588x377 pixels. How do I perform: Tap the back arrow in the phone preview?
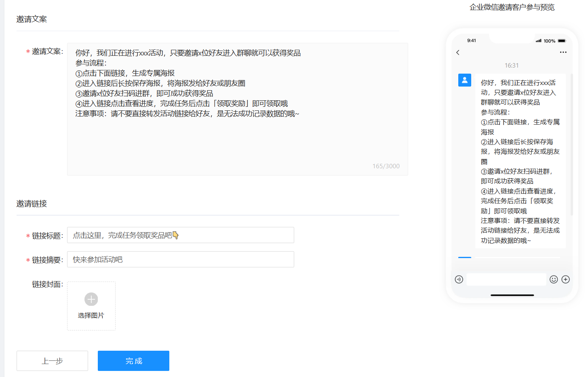pos(458,53)
